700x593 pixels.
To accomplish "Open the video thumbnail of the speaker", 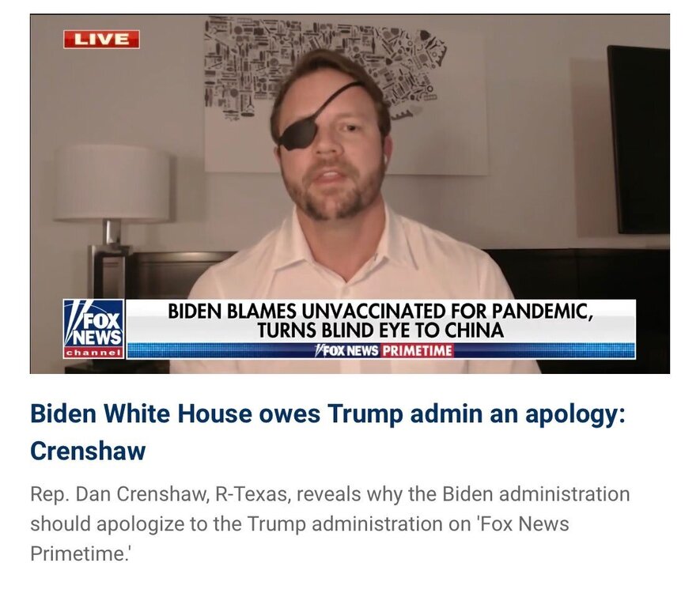I will (350, 194).
